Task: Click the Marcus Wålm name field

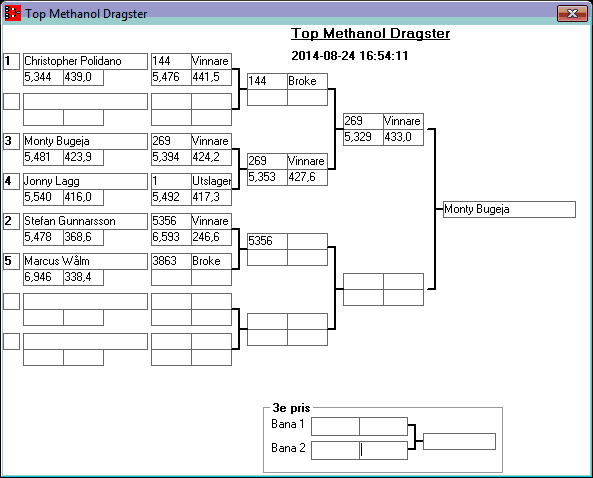Action: click(x=85, y=261)
